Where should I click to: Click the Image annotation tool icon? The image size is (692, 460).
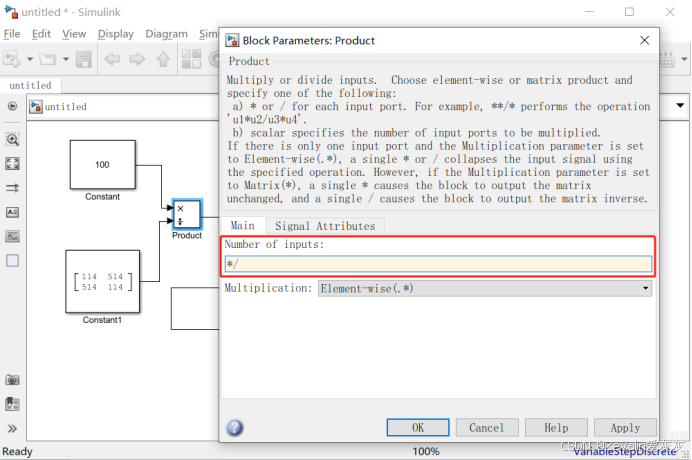pos(12,237)
